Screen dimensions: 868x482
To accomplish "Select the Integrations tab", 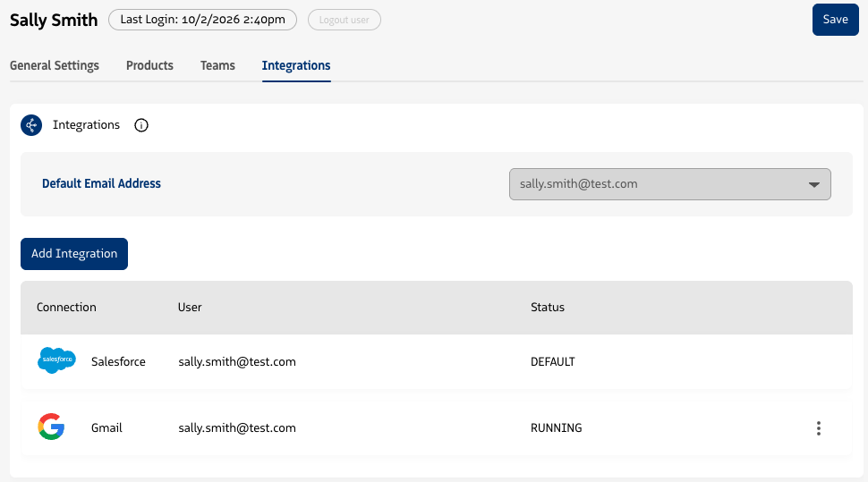I will (x=296, y=65).
